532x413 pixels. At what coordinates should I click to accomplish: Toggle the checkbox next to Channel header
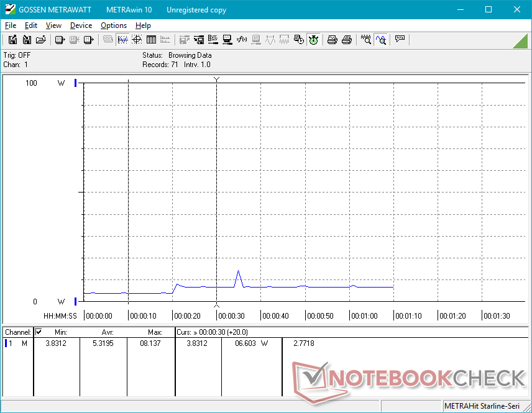(39, 332)
